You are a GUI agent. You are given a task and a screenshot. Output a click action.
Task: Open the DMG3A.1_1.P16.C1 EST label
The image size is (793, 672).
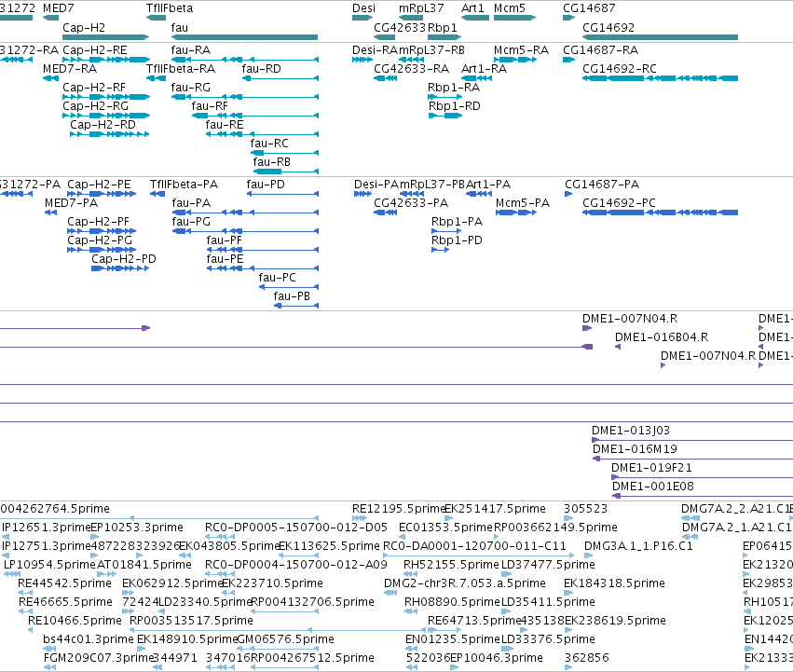(x=638, y=546)
